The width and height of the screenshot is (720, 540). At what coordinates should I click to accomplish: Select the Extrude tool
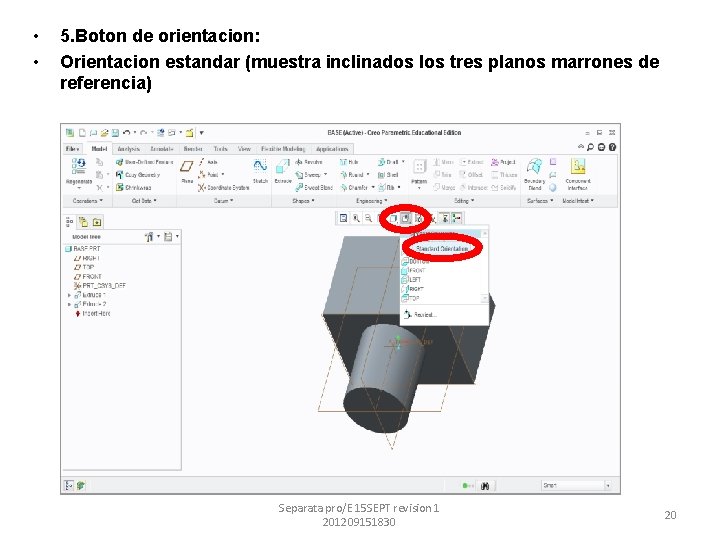[282, 171]
